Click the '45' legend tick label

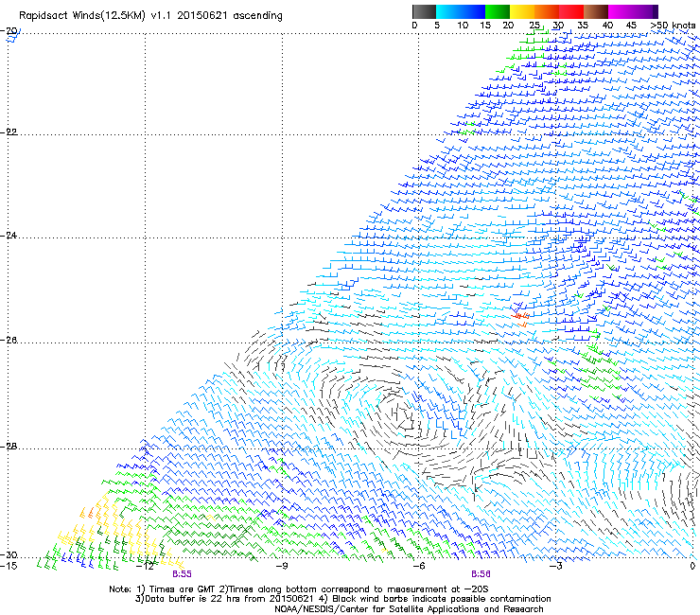click(x=631, y=26)
